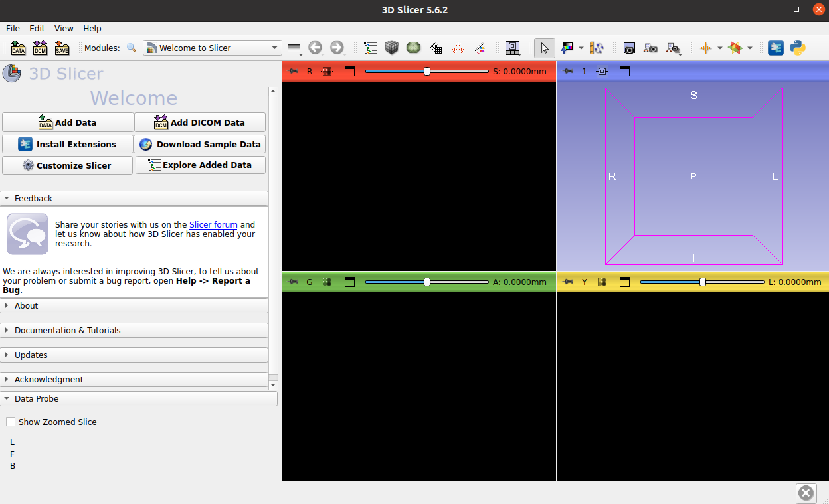This screenshot has width=829, height=504.
Task: Capture a screenshot with the camera icon
Action: [x=629, y=48]
